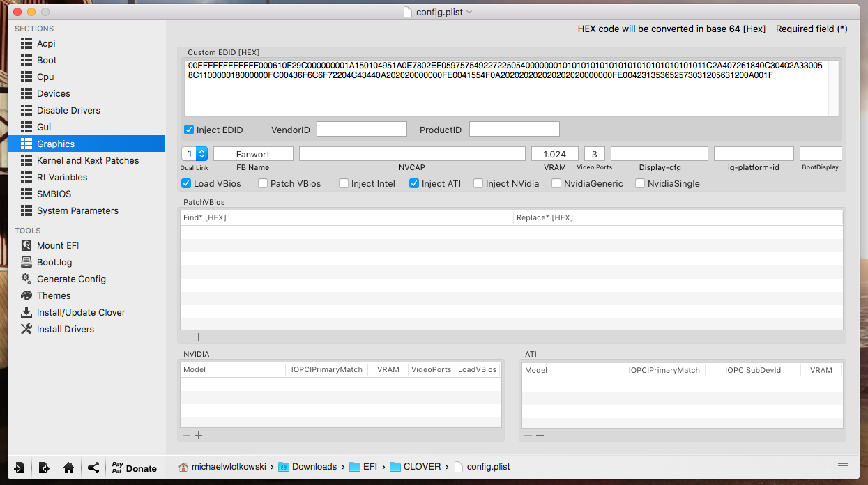Click the Replace* [HEX] column header
Image resolution: width=868 pixels, height=485 pixels.
click(x=678, y=217)
